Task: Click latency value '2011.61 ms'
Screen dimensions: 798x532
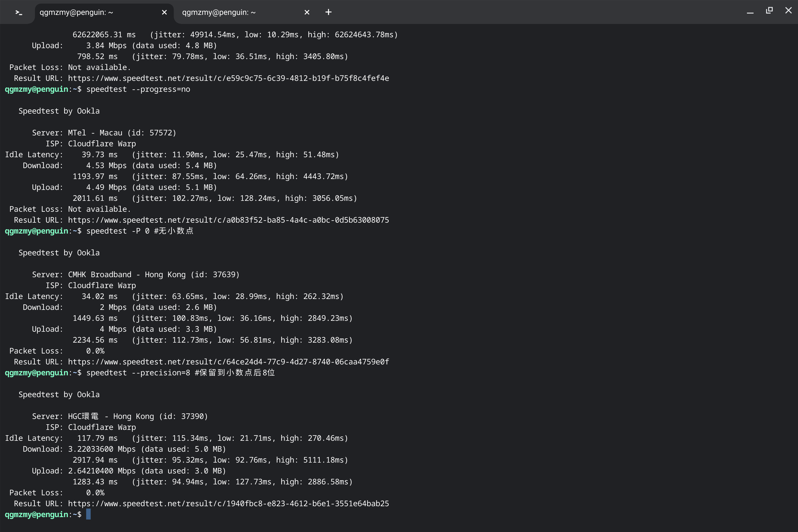Action: pyautogui.click(x=95, y=198)
